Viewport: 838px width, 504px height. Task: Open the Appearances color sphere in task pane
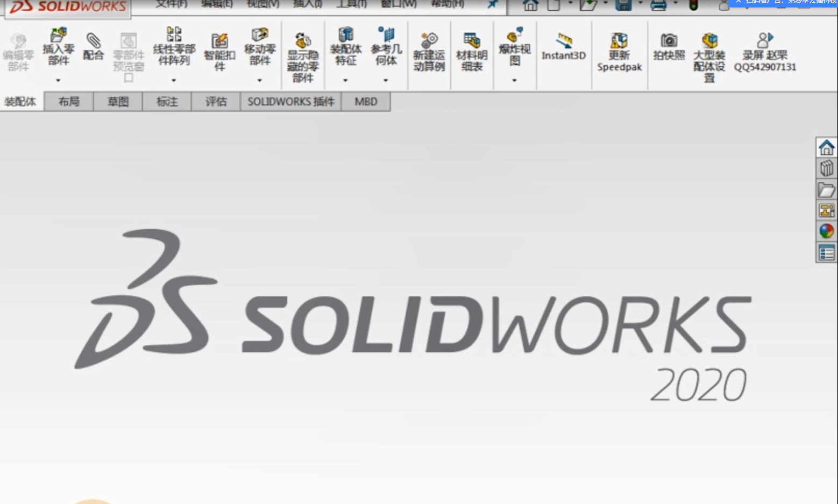click(x=826, y=231)
